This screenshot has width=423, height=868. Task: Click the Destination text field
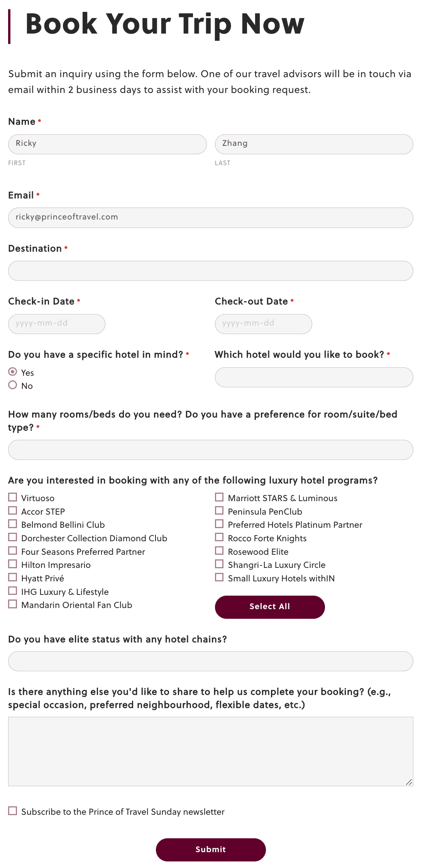[211, 271]
